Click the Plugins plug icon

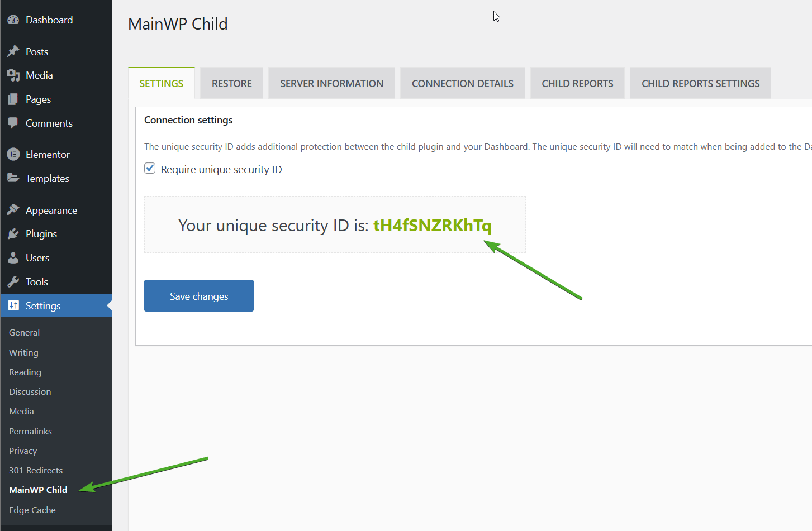tap(13, 233)
